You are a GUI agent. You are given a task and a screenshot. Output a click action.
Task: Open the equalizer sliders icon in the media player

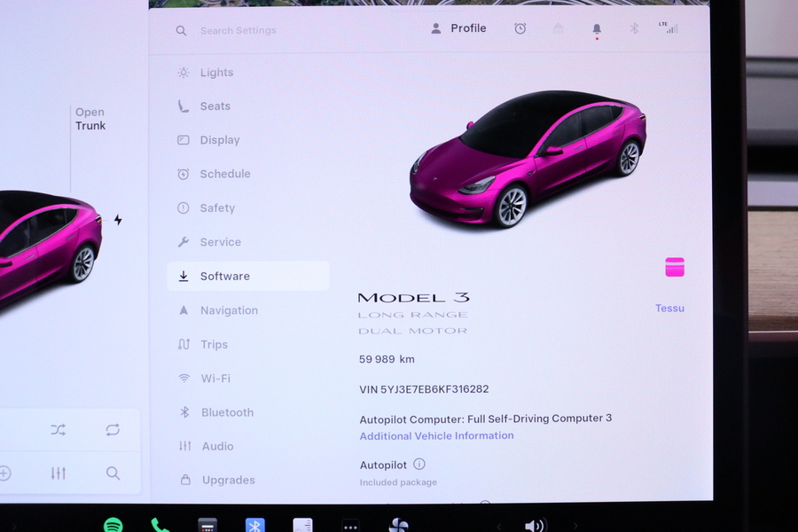click(59, 473)
